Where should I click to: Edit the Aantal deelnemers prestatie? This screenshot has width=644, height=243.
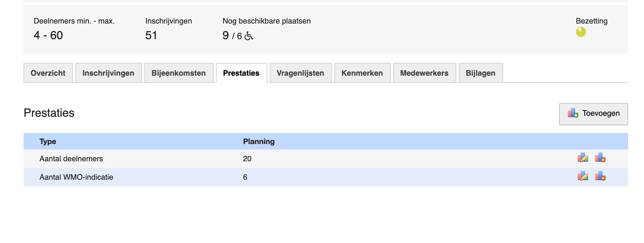[583, 158]
